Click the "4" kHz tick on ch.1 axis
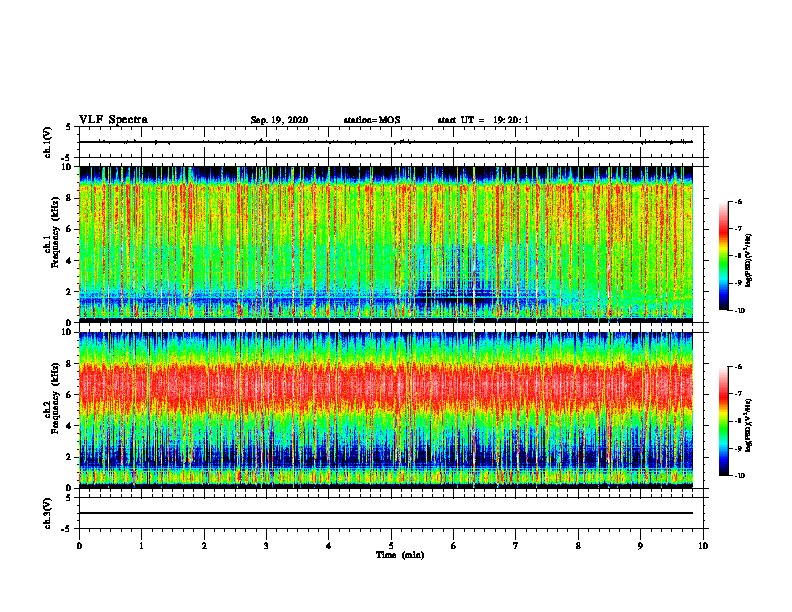792x612 pixels. [70, 261]
